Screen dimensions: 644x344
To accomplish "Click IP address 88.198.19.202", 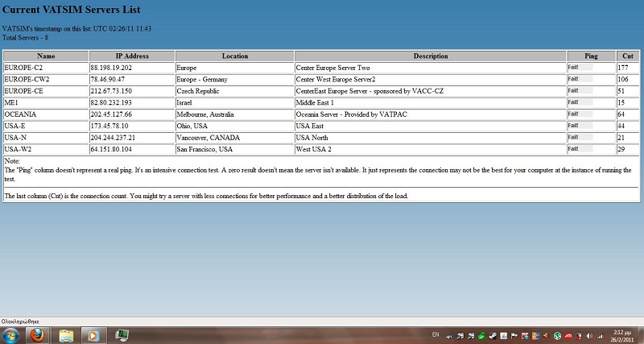I will 111,68.
